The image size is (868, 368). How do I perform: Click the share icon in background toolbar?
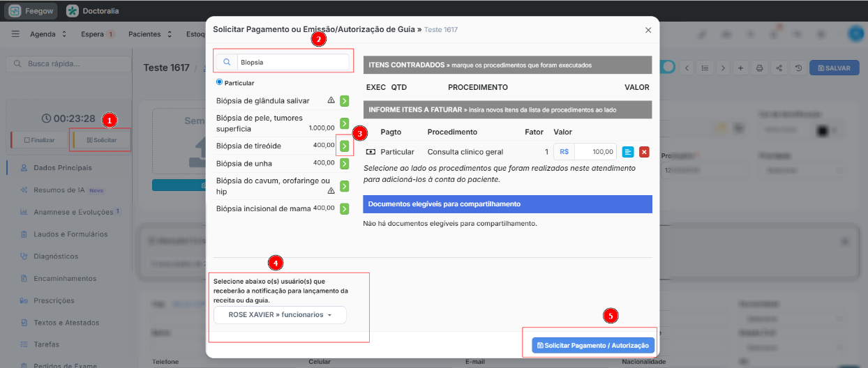779,68
